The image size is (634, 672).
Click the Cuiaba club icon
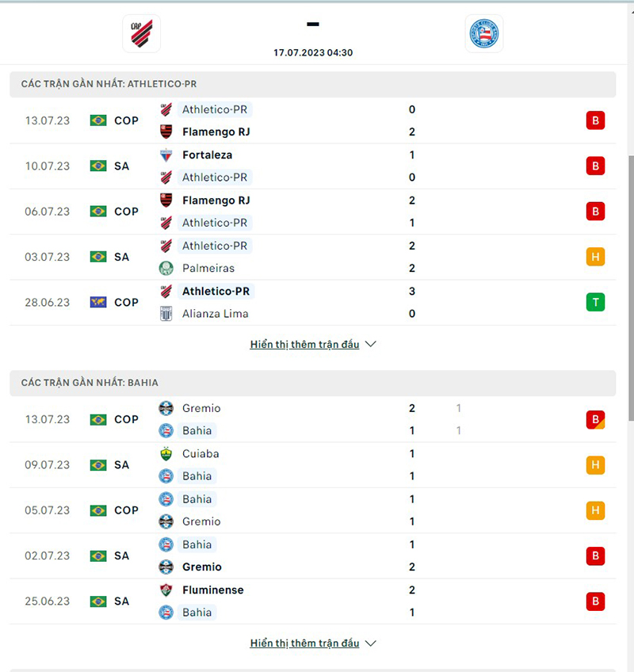click(x=166, y=454)
